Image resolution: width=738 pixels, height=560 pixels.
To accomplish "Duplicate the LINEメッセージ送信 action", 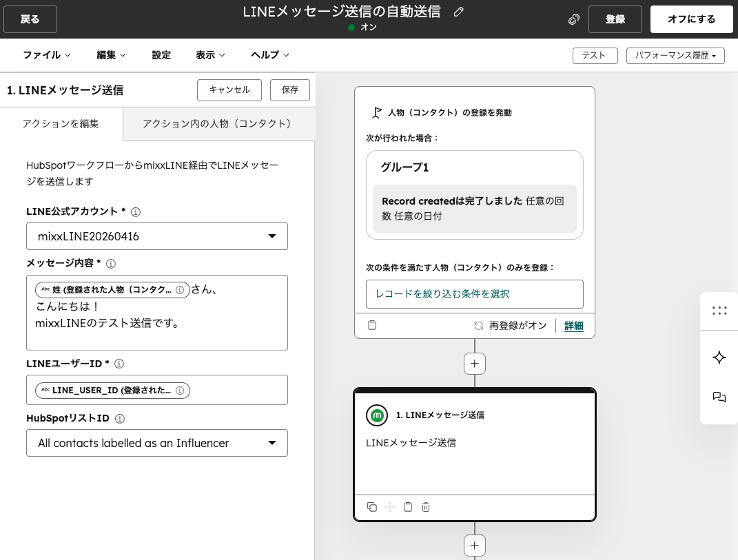I will point(372,507).
